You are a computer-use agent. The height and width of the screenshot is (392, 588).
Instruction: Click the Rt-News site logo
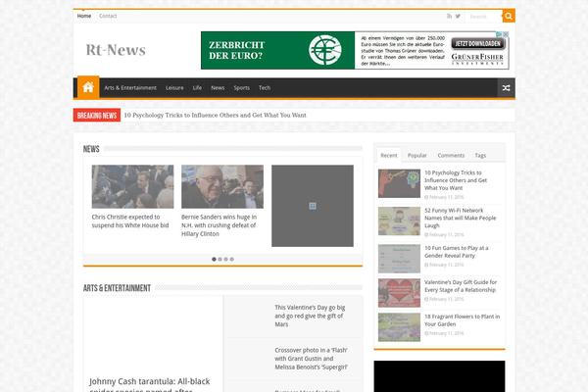click(116, 50)
